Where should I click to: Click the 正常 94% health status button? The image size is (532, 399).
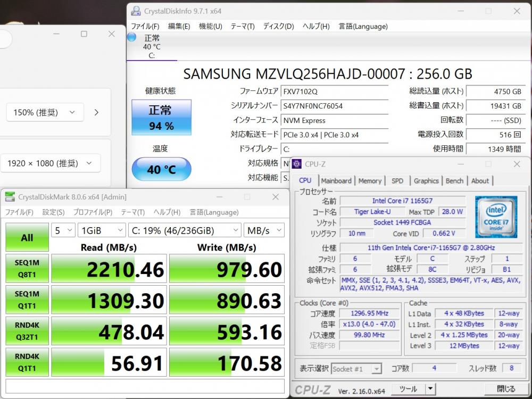(162, 118)
